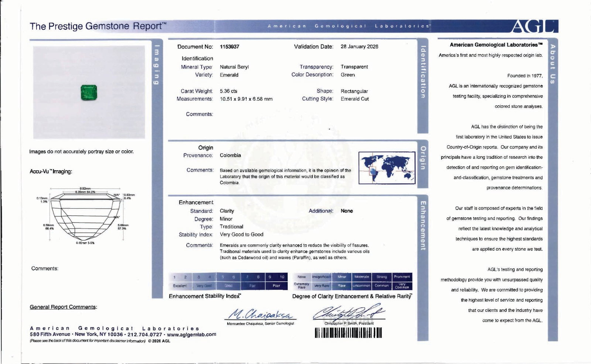Click the underlined "General Report Comments:" heading
591x364 pixels.
click(64, 307)
